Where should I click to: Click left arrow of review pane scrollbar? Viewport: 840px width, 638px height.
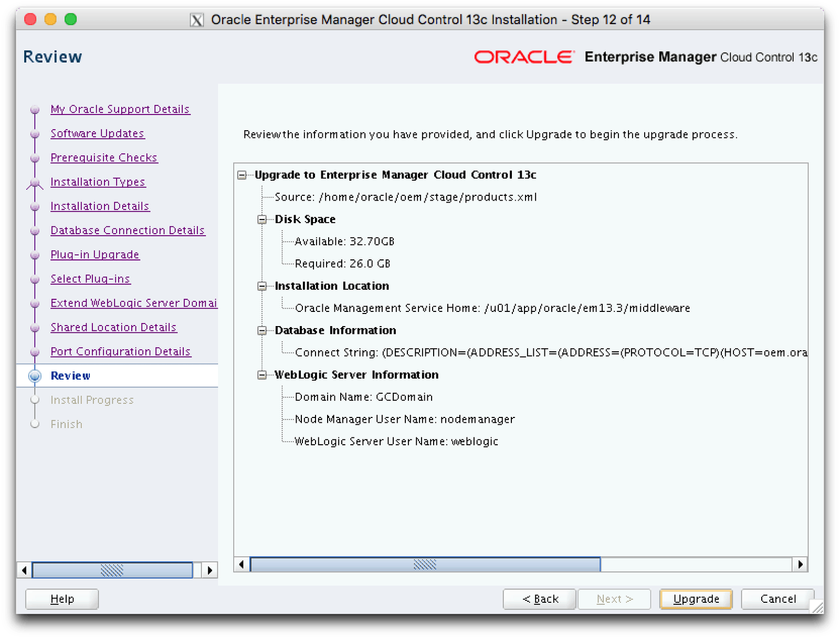pos(241,564)
